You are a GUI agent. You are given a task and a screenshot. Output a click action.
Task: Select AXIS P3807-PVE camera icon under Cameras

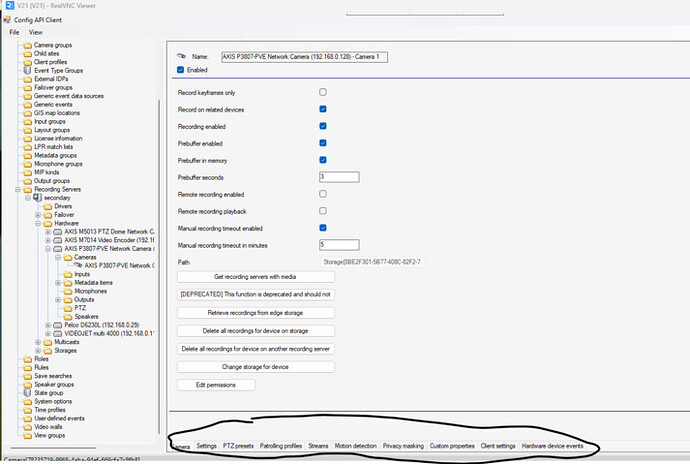coord(79,265)
